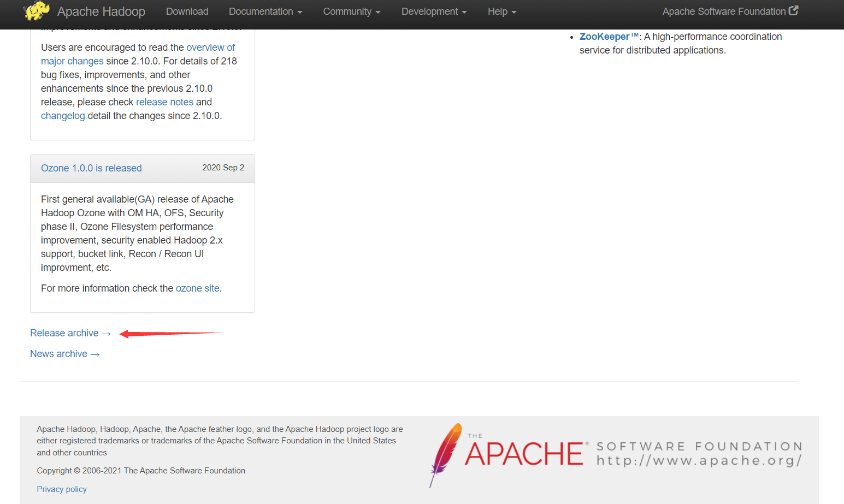Image resolution: width=844 pixels, height=504 pixels.
Task: Open the Ozone 1.0.0 is released heading
Action: coord(91,168)
